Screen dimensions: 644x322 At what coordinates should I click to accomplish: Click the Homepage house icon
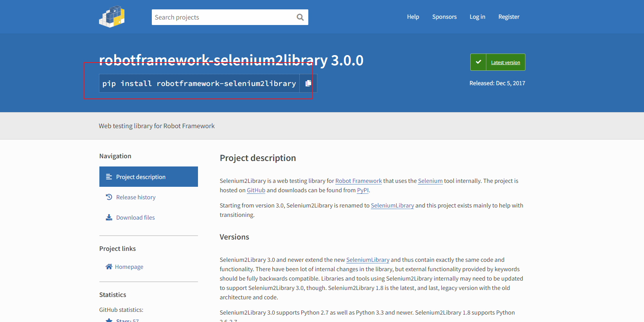109,267
